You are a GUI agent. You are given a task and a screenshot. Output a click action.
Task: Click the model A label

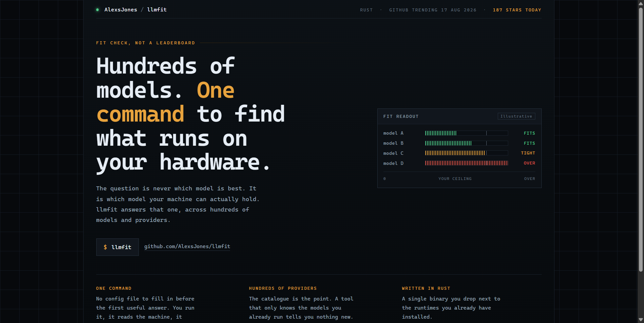point(393,133)
